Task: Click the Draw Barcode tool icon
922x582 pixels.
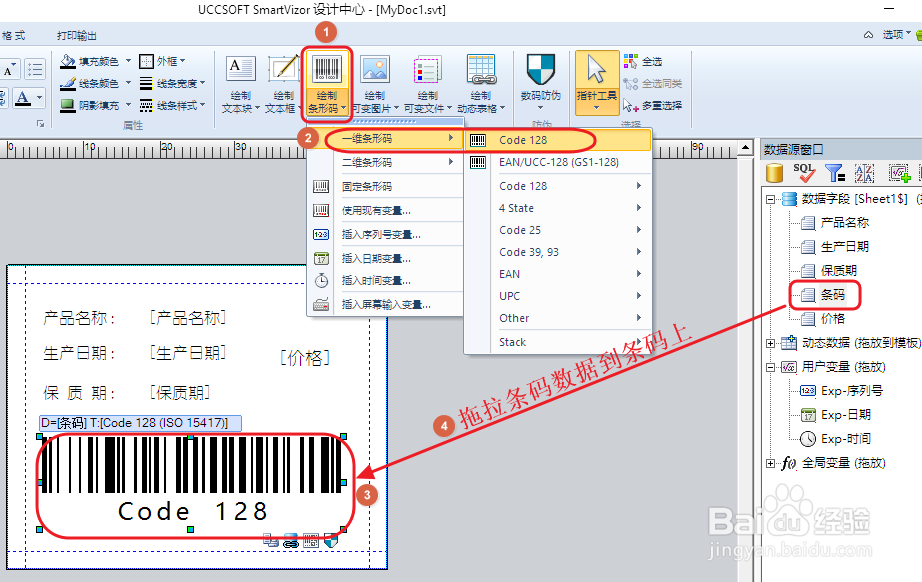Action: click(327, 69)
